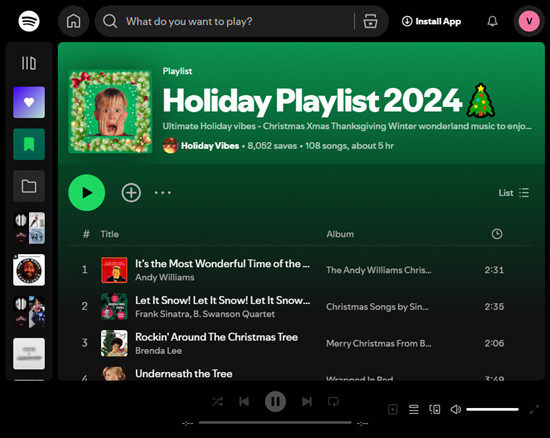The height and width of the screenshot is (438, 550).
Task: Open the Queue icon
Action: 414,409
